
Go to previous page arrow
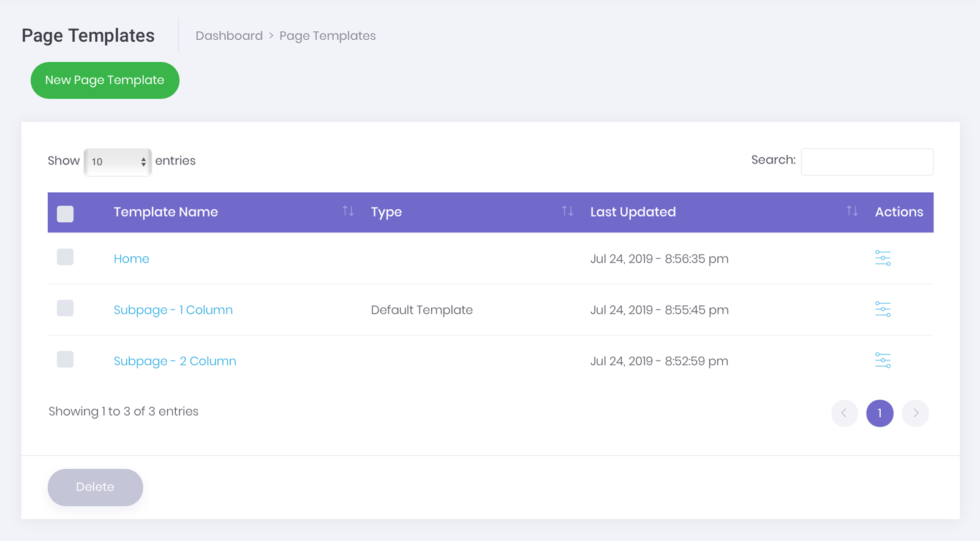pyautogui.click(x=844, y=413)
